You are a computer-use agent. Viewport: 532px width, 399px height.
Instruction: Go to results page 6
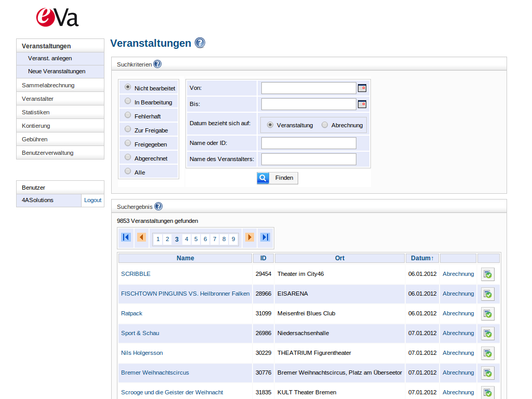tap(205, 239)
